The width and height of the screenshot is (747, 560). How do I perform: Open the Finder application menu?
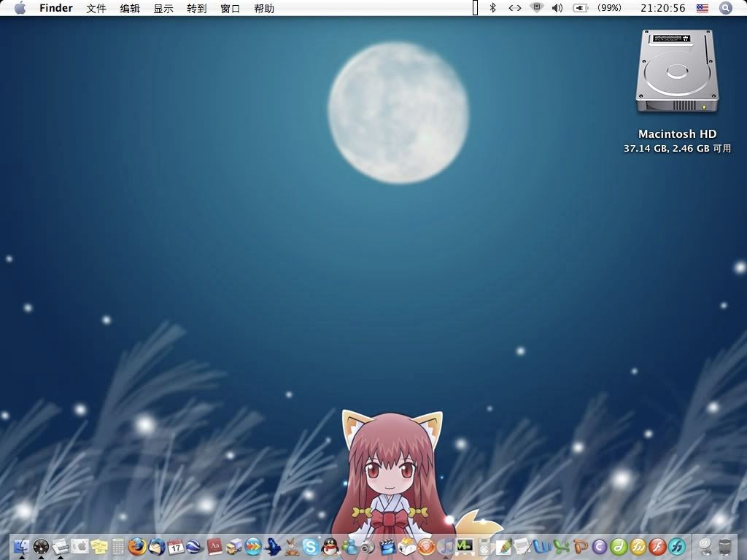coord(56,8)
